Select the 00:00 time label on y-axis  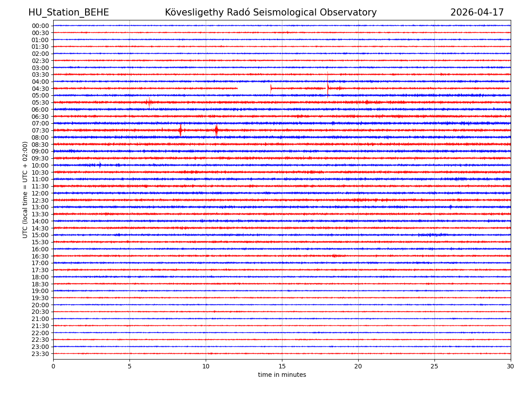coord(40,26)
